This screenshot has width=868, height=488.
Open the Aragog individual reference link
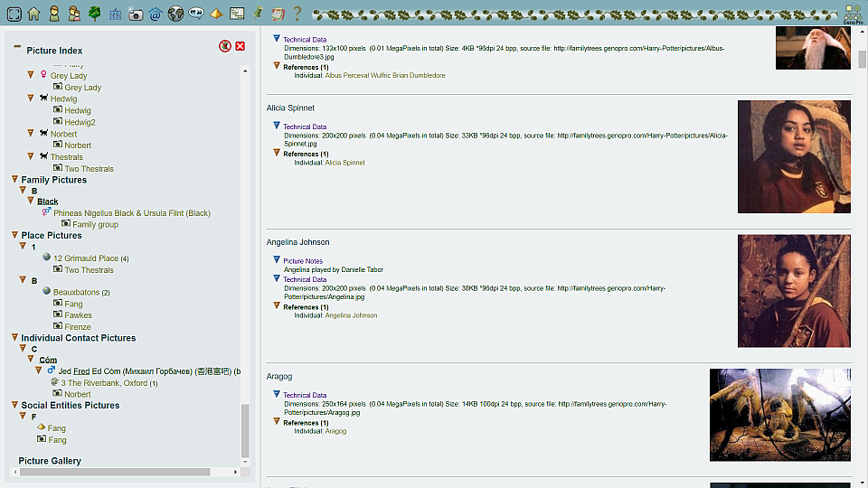[335, 431]
